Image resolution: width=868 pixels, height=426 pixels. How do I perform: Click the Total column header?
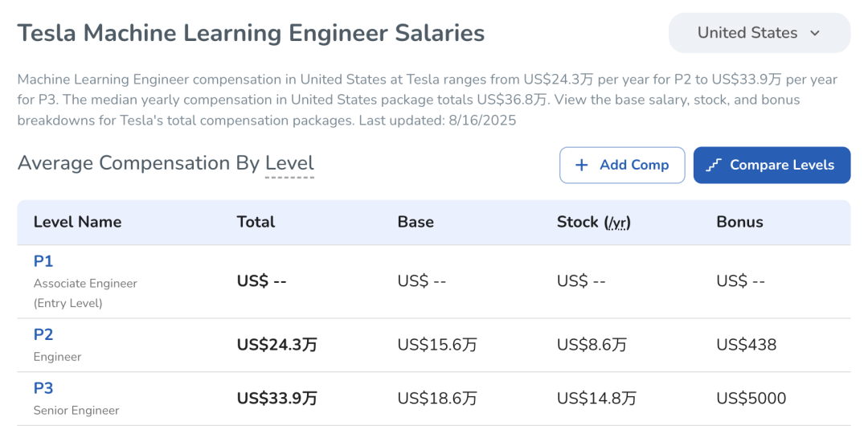[256, 222]
